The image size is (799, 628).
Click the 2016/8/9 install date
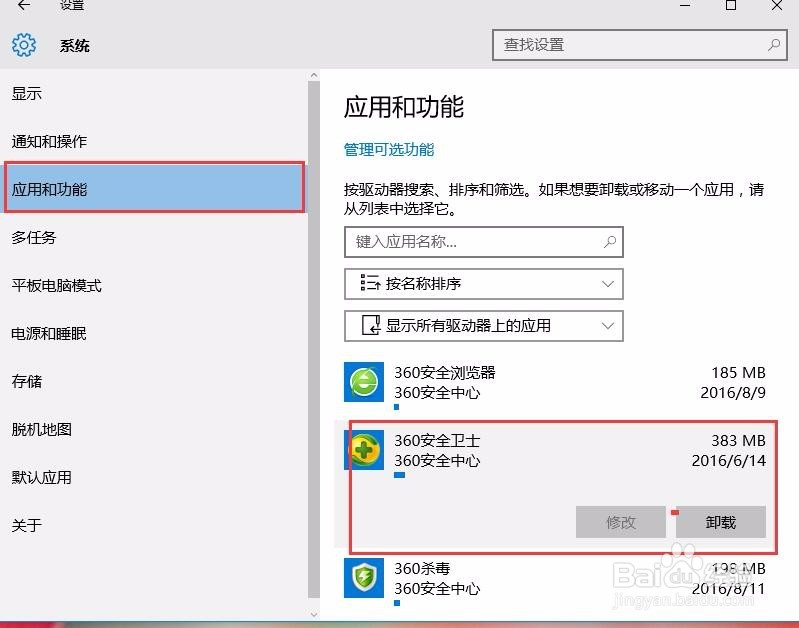pos(733,392)
